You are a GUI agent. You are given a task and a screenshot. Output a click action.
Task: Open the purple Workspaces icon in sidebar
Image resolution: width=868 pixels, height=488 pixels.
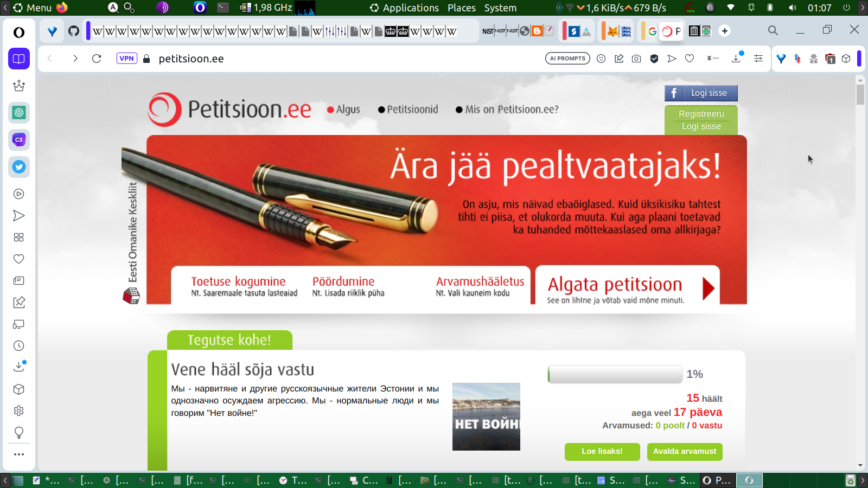[19, 59]
